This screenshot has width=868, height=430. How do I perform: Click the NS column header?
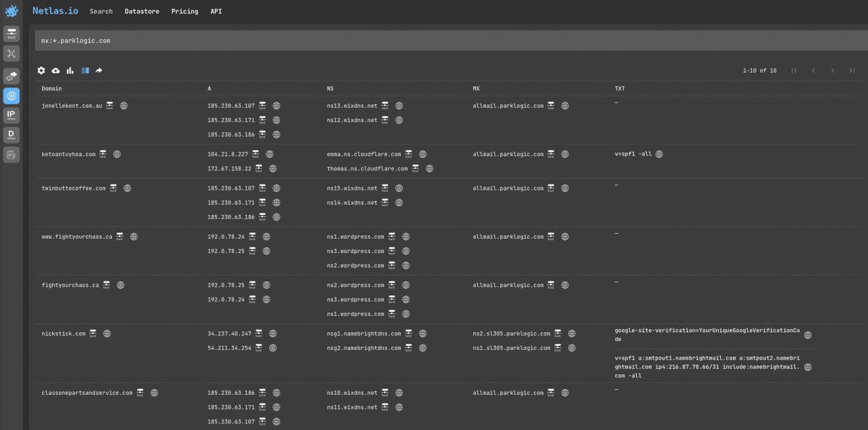(330, 89)
